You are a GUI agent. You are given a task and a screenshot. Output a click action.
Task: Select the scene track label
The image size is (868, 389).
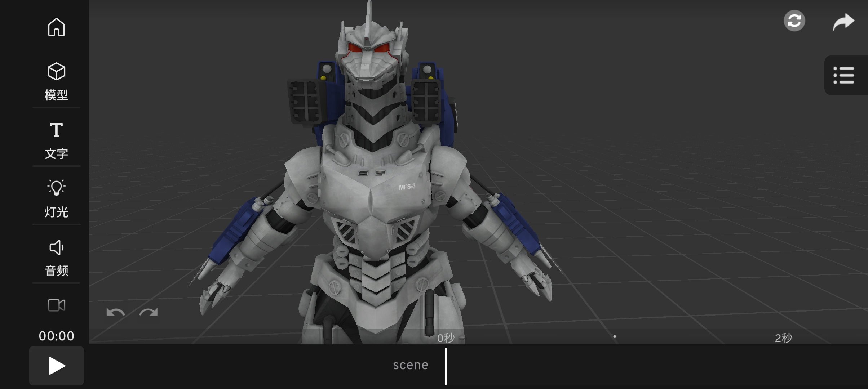click(411, 365)
